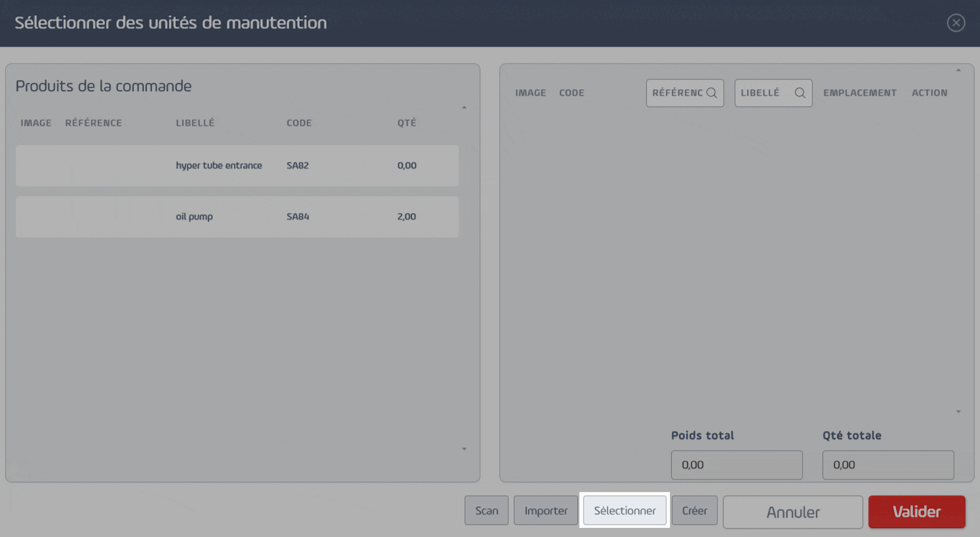The width and height of the screenshot is (980, 537).
Task: Click the QTÉ header in products table
Action: tap(407, 123)
